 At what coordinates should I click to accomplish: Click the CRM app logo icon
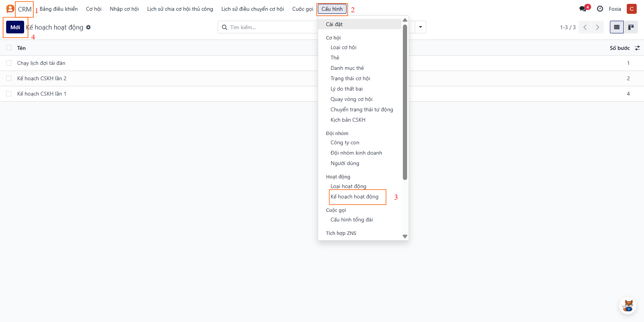10,9
